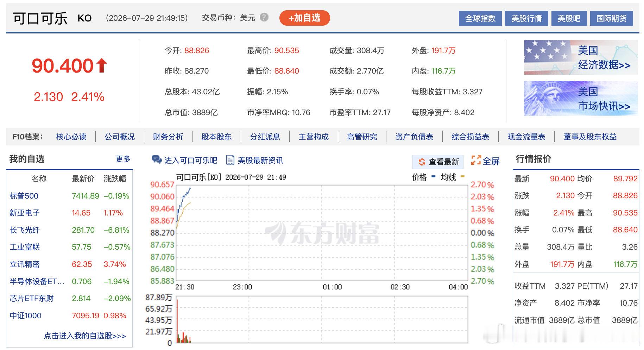This screenshot has width=644, height=350.
Task: Click the document icon beside 美股最新资讯
Action: tap(230, 160)
